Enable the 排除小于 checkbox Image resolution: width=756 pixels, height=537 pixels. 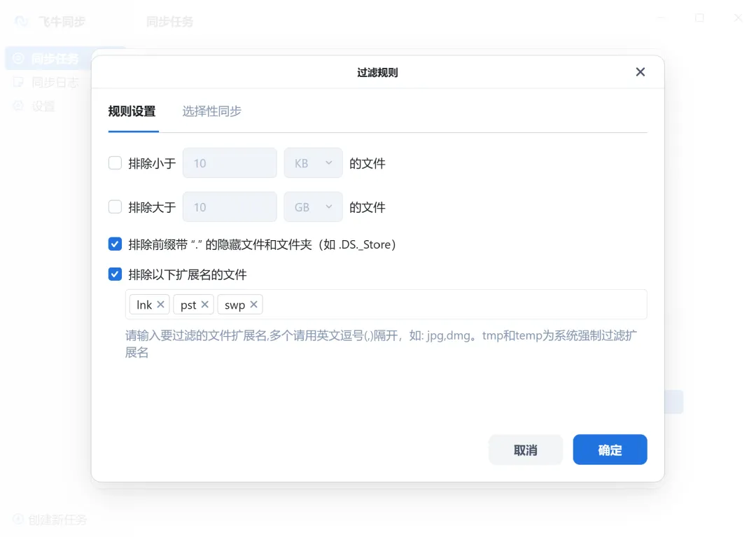(115, 163)
